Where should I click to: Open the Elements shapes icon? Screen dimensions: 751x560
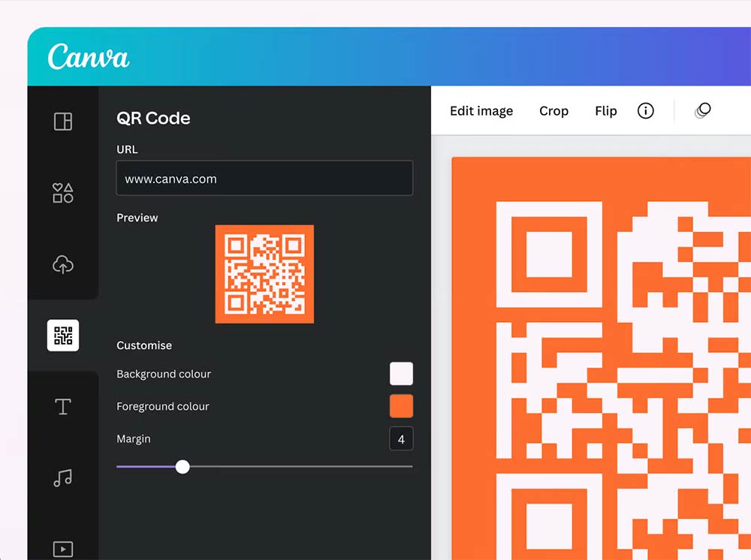(x=63, y=193)
